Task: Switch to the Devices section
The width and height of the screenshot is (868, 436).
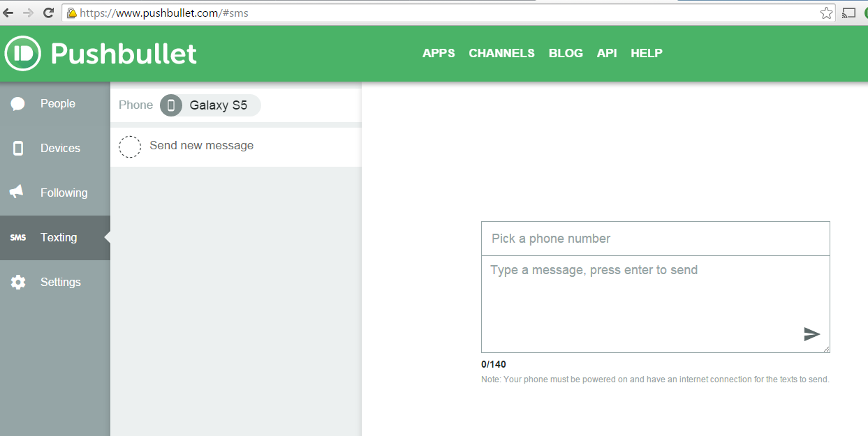Action: tap(55, 149)
